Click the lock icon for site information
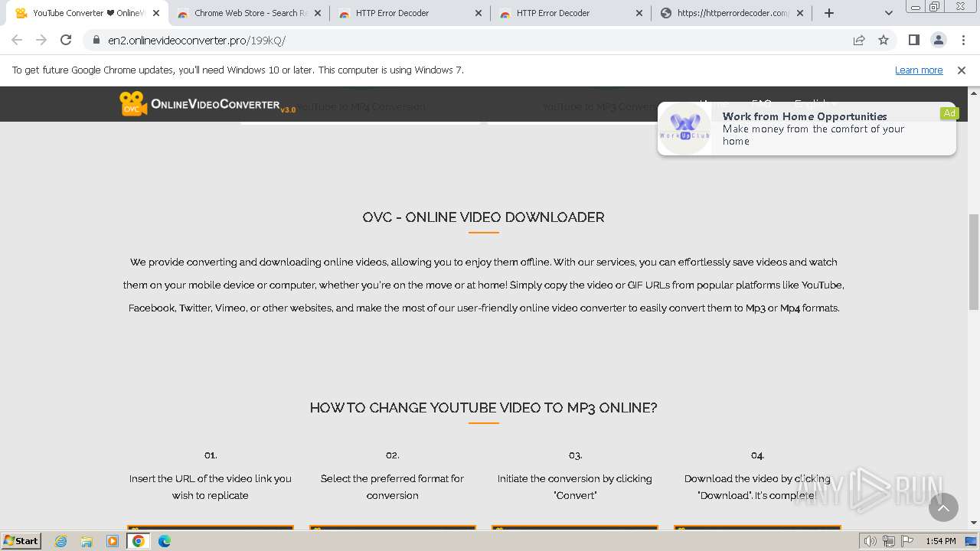980x551 pixels. pyautogui.click(x=96, y=40)
